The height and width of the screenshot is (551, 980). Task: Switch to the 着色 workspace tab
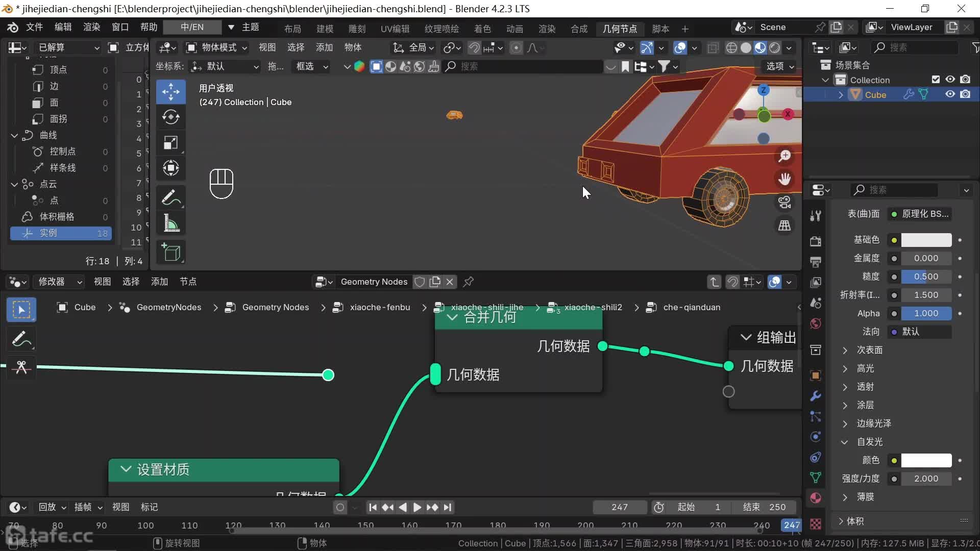coord(482,29)
